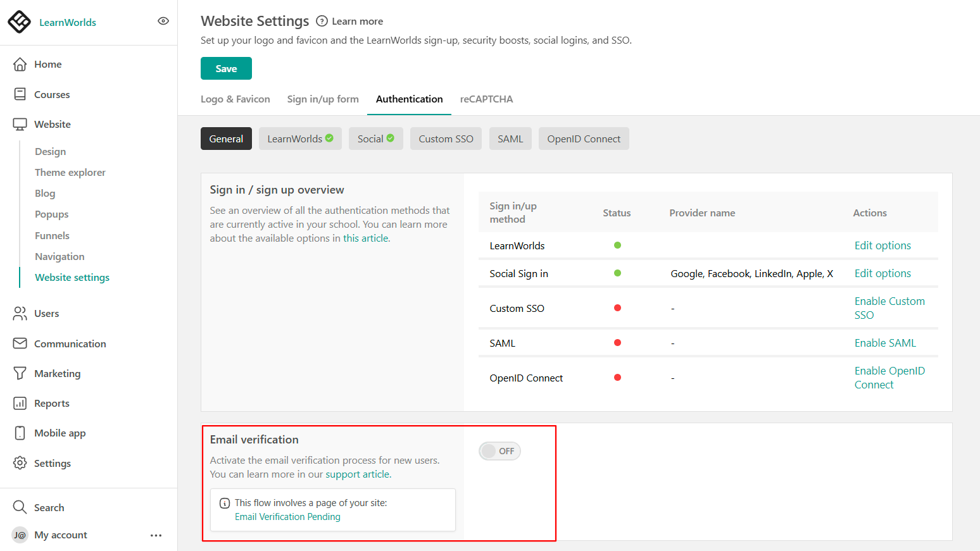Click green check icon on Social tab
Viewport: 980px width, 551px height.
point(391,138)
